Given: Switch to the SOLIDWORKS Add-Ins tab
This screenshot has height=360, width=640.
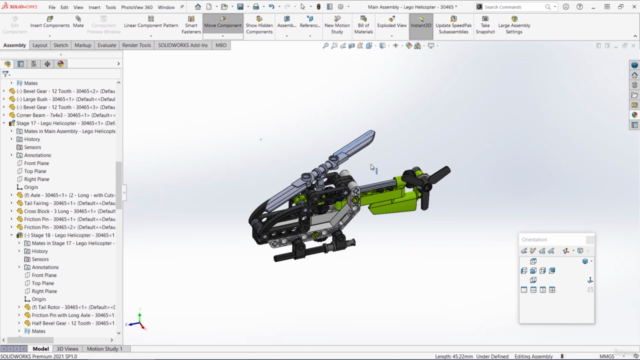Looking at the screenshot, I should [x=182, y=45].
